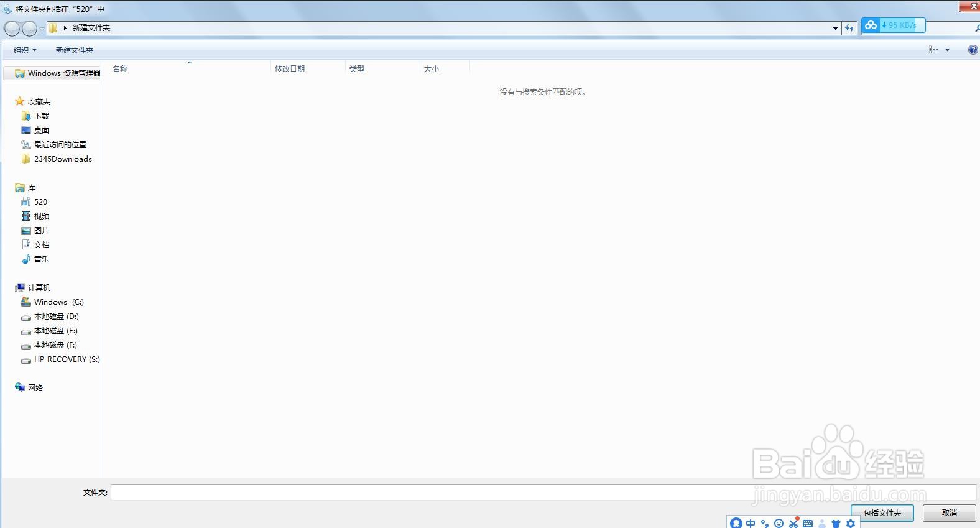This screenshot has height=528, width=980.
Task: Open the IME settings gear icon
Action: click(x=851, y=524)
